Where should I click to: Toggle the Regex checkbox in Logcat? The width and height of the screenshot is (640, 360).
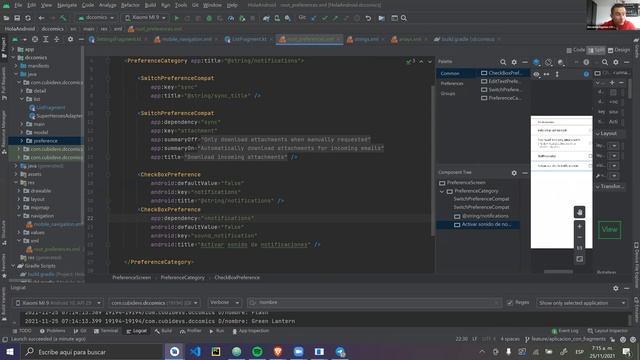coord(510,302)
